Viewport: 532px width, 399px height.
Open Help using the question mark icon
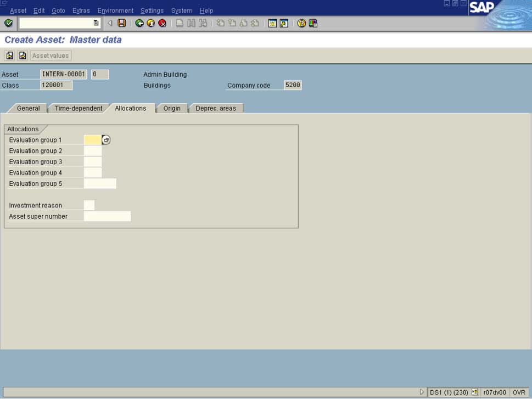[x=300, y=23]
